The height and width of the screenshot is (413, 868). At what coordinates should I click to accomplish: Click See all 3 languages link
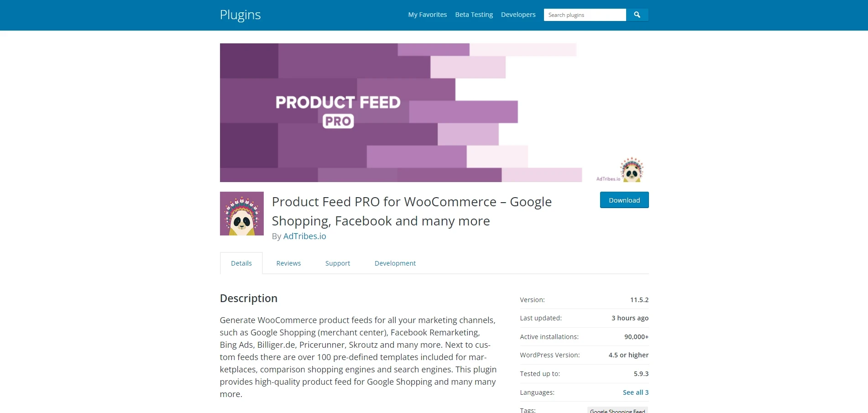point(635,392)
